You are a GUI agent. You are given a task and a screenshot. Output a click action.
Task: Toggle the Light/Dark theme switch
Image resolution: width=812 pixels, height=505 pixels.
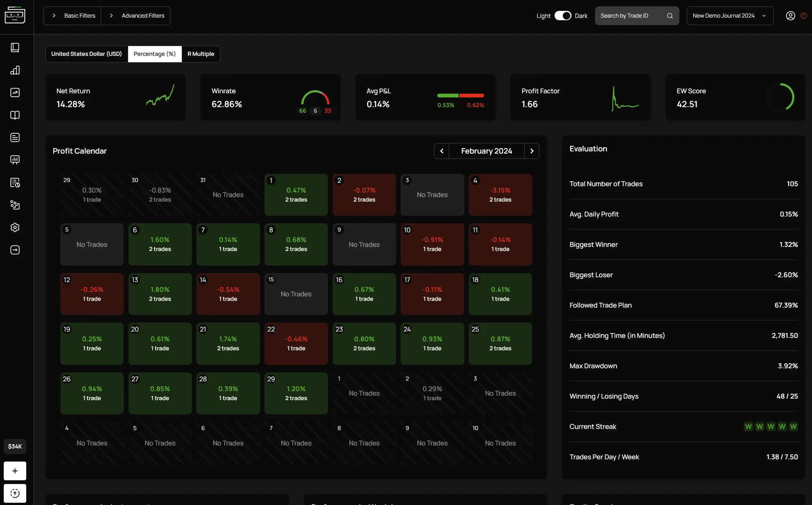[562, 16]
